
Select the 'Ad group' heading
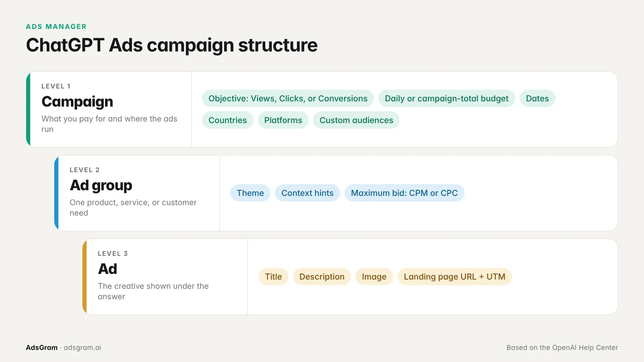(101, 185)
